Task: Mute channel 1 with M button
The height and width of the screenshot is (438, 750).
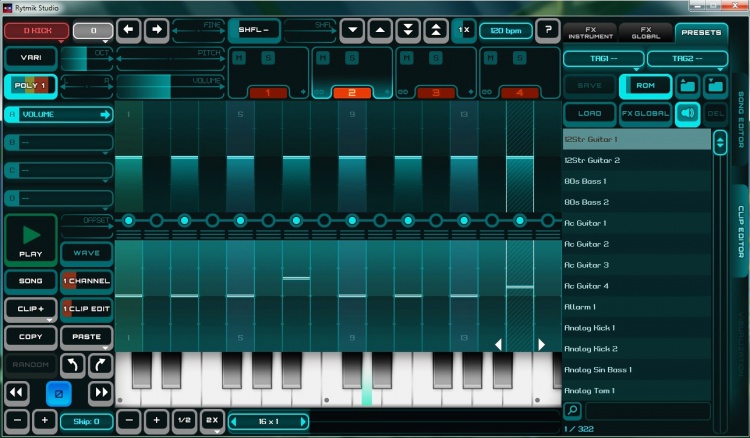Action: tap(239, 58)
